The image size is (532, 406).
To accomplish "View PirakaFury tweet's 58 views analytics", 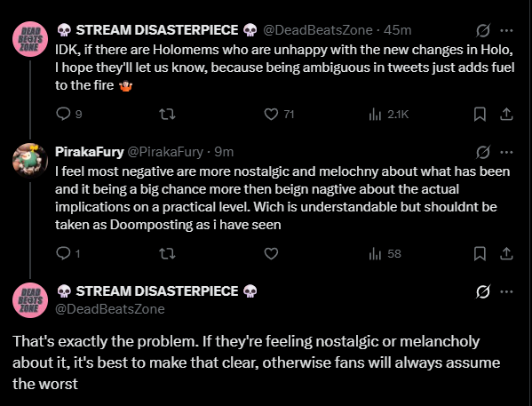I will (385, 253).
